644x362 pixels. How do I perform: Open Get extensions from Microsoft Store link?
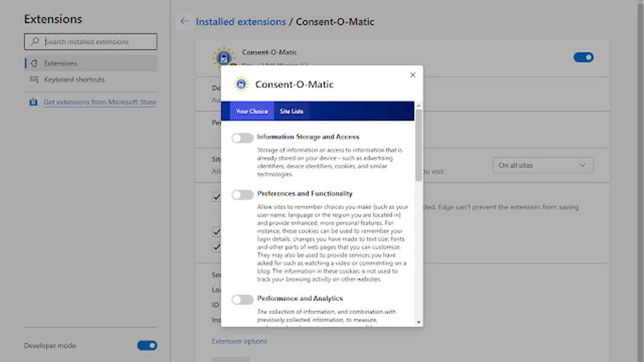pos(100,102)
